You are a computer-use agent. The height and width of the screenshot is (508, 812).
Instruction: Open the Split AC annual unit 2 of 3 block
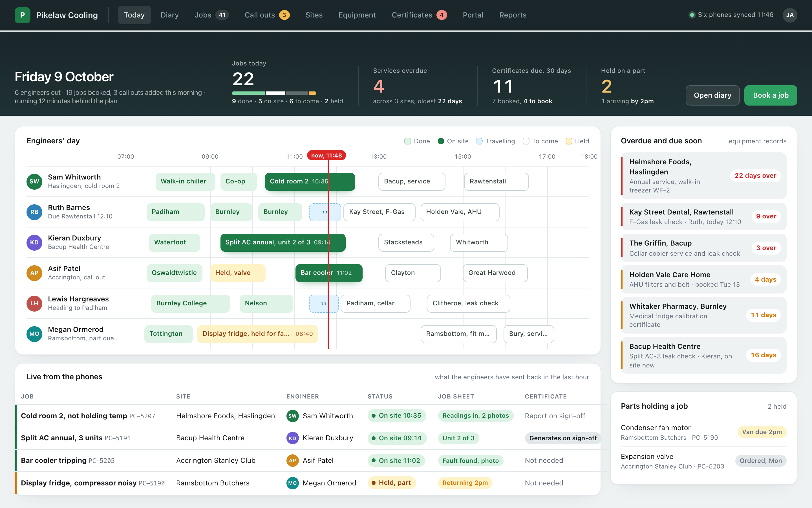point(283,243)
